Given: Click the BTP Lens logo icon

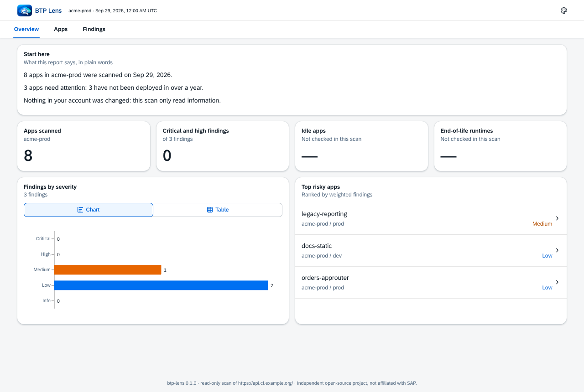Looking at the screenshot, I should coord(25,10).
